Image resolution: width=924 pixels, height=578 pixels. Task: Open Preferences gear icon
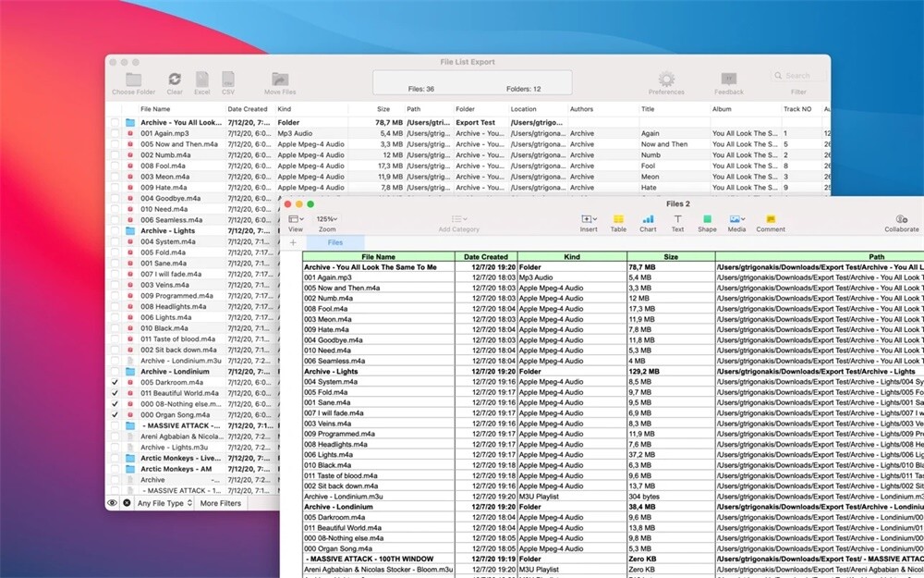[x=666, y=79]
